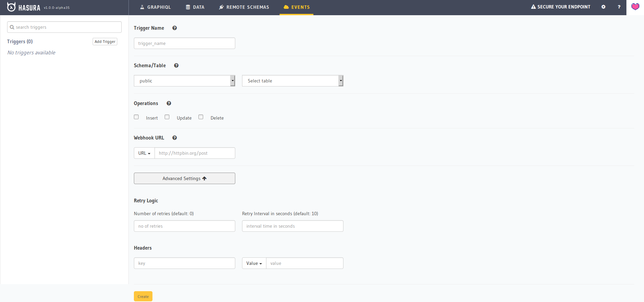Viewport: 644px width, 302px height.
Task: Open Trigger Name help tooltip icon
Action: (174, 28)
